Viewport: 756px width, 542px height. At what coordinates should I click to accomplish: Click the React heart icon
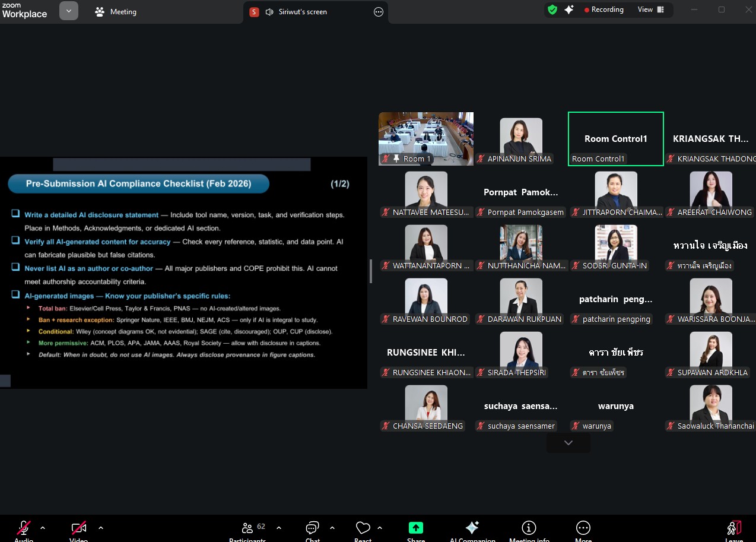coord(363,528)
